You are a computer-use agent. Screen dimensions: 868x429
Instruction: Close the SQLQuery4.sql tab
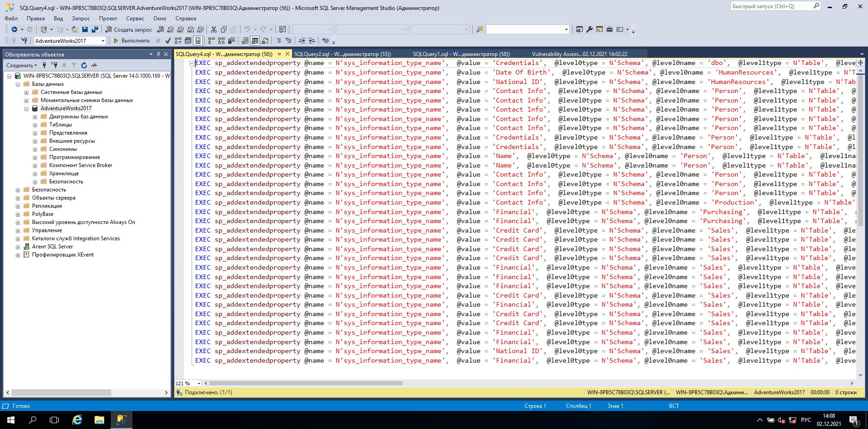coord(287,54)
